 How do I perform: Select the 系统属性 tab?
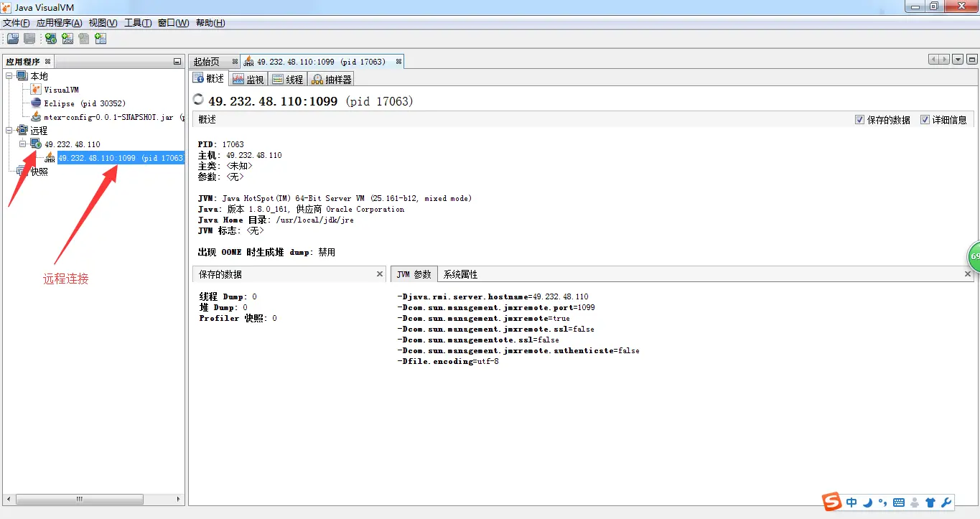460,274
